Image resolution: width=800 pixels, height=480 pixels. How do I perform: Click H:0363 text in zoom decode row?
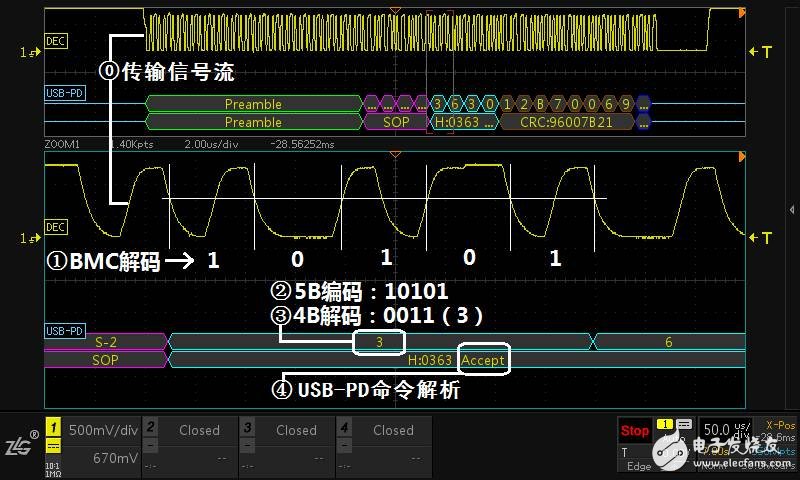pyautogui.click(x=430, y=360)
